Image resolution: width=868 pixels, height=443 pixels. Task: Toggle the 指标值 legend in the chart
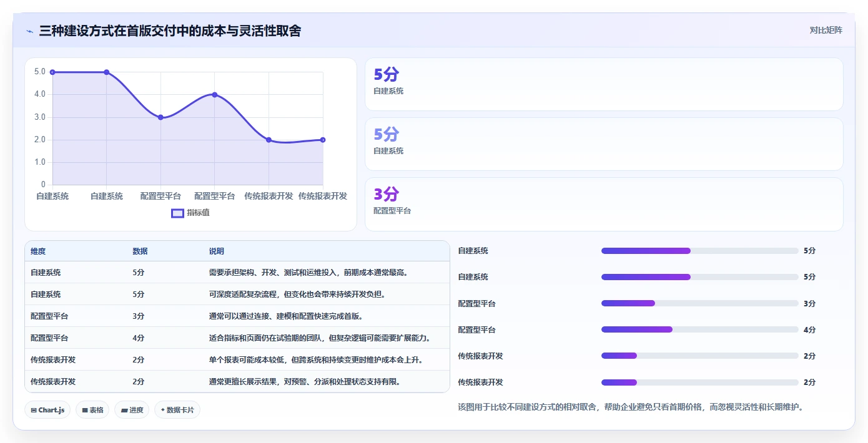click(x=190, y=213)
